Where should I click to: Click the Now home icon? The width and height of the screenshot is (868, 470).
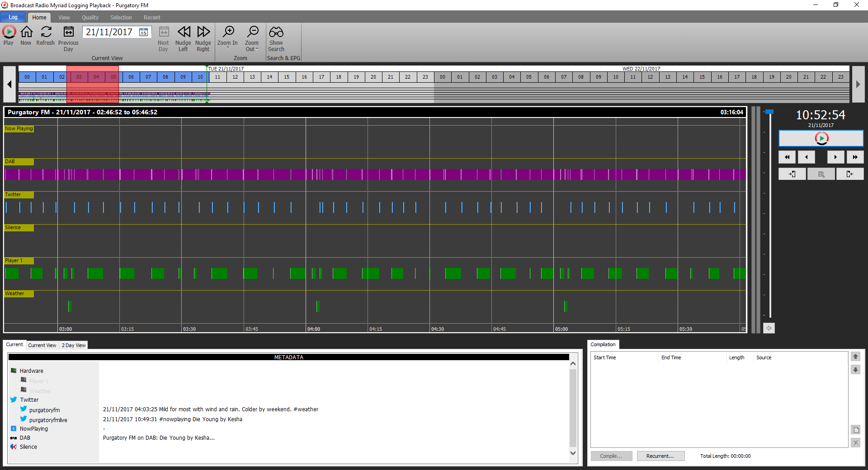point(26,32)
